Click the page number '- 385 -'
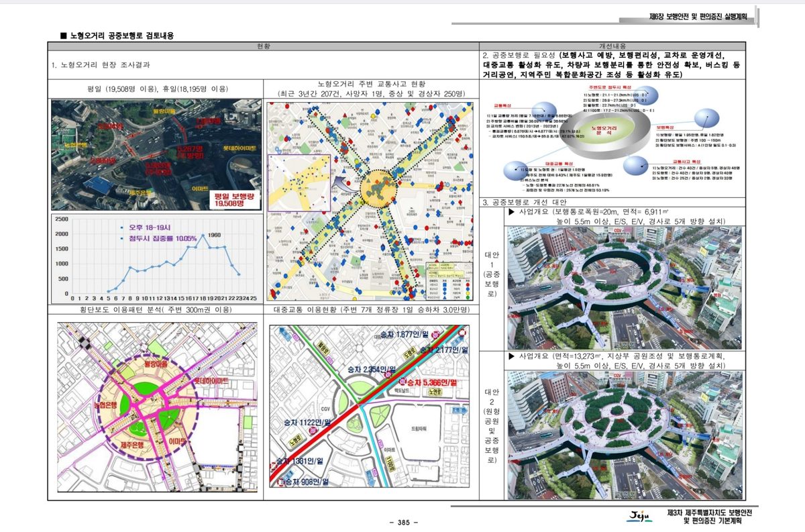805x532 pixels. tap(403, 523)
